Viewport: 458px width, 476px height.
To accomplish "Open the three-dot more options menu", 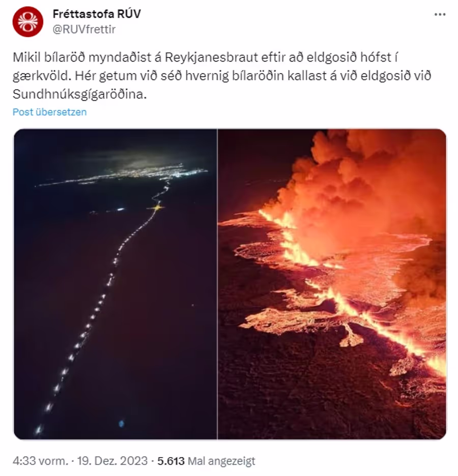I will (440, 14).
